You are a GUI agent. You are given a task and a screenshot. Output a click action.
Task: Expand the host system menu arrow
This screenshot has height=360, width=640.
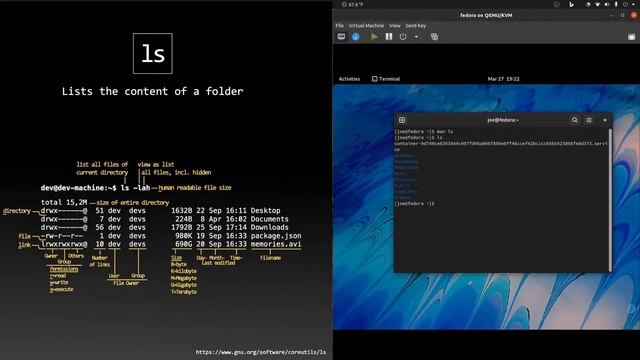point(633,4)
